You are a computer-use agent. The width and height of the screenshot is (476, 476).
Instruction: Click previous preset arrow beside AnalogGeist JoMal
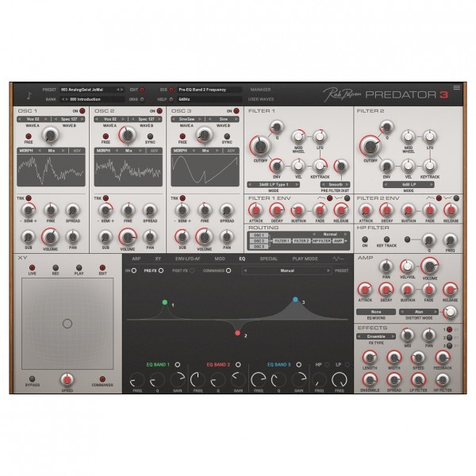pyautogui.click(x=117, y=90)
